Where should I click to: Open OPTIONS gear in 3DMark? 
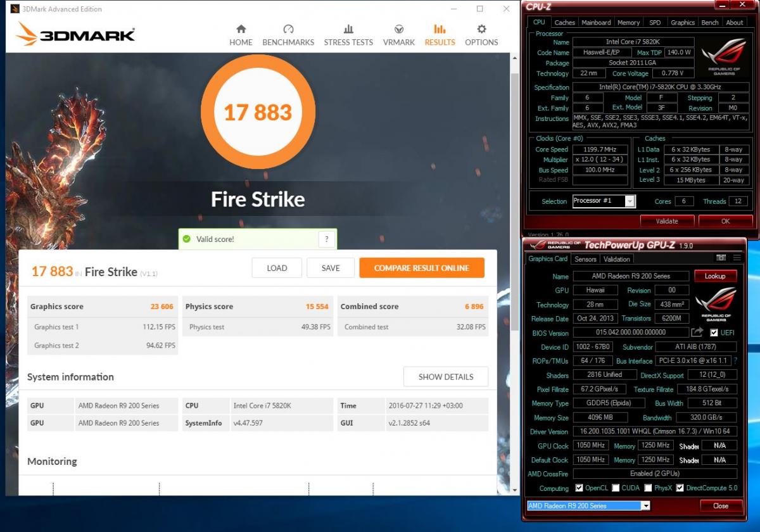click(481, 35)
